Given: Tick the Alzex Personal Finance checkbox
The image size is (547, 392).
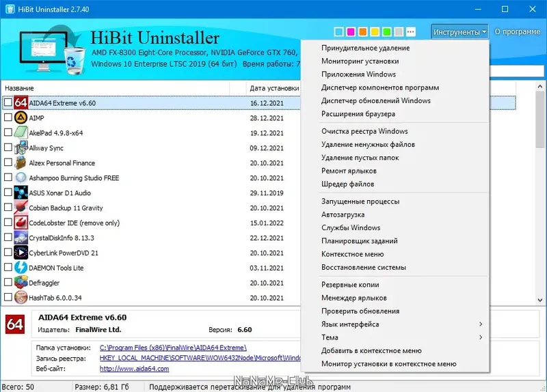Looking at the screenshot, I should 8,163.
